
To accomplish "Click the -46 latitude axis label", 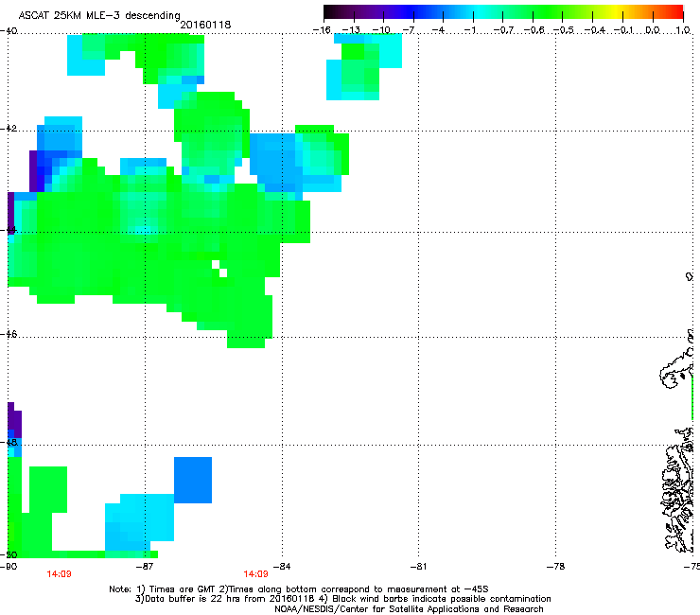I will (x=9, y=334).
